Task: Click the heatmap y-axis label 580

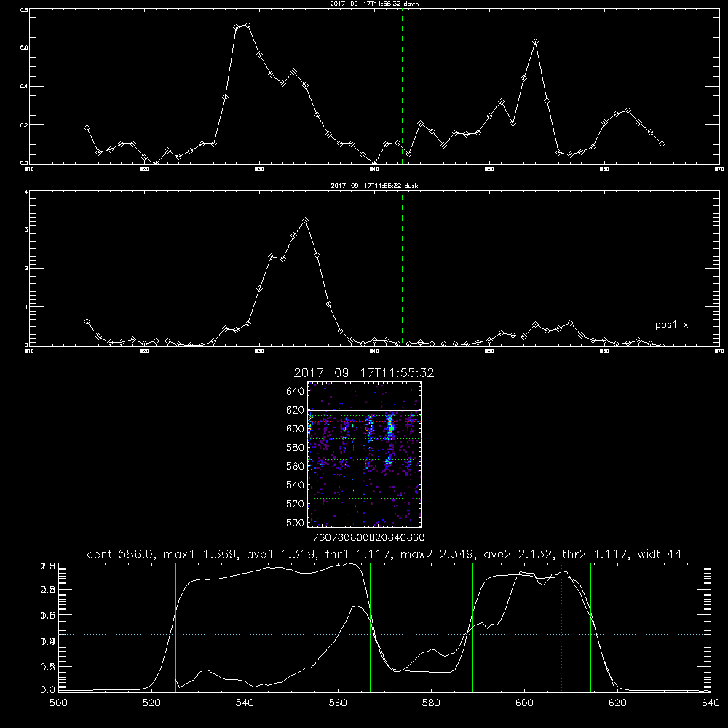Action: point(296,448)
